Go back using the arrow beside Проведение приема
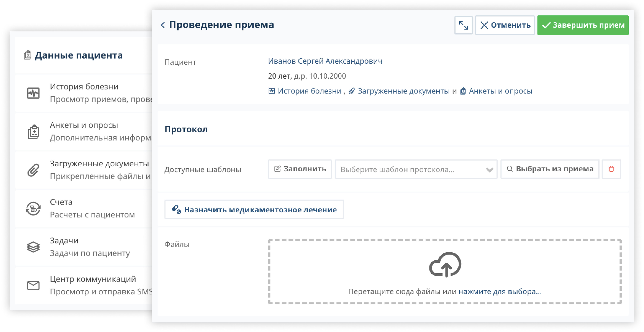This screenshot has width=644, height=332. point(163,25)
